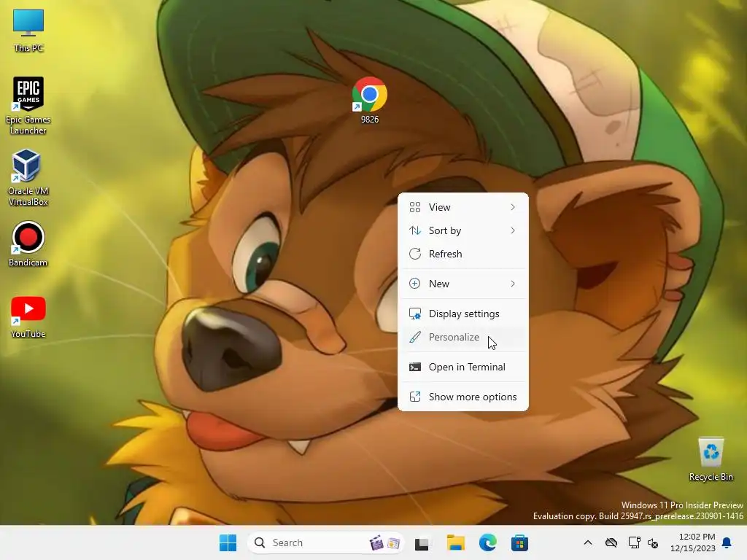Launch File Explorer from the taskbar
747x560 pixels.
[455, 542]
